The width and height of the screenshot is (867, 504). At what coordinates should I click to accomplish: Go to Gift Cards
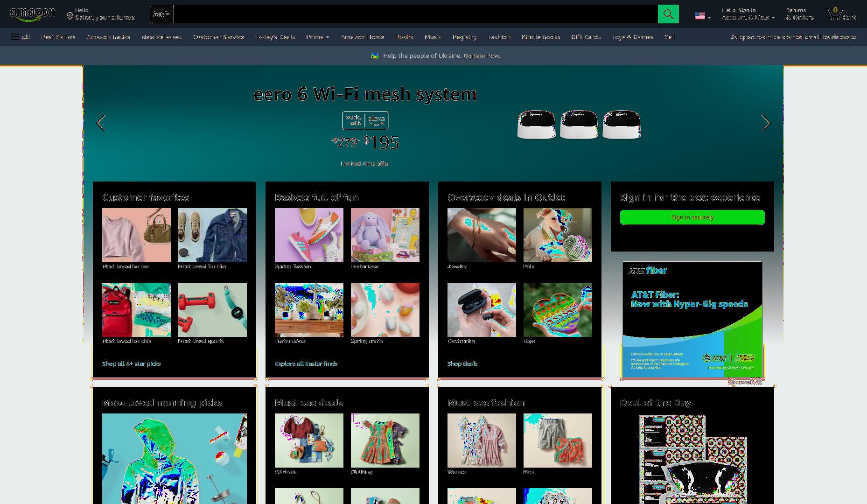[x=586, y=37]
